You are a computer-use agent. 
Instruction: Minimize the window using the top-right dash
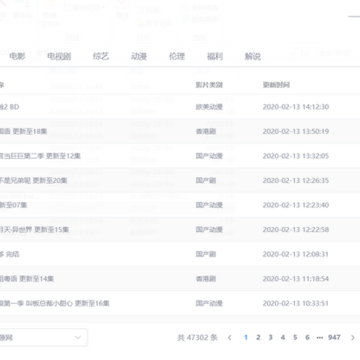(x=354, y=16)
